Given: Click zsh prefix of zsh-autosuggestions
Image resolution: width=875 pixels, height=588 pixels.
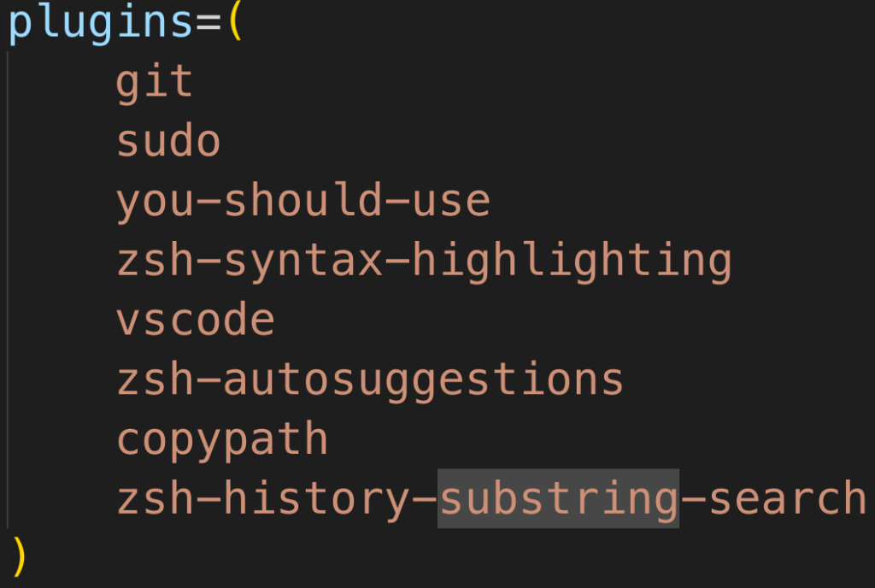Looking at the screenshot, I should pos(156,378).
